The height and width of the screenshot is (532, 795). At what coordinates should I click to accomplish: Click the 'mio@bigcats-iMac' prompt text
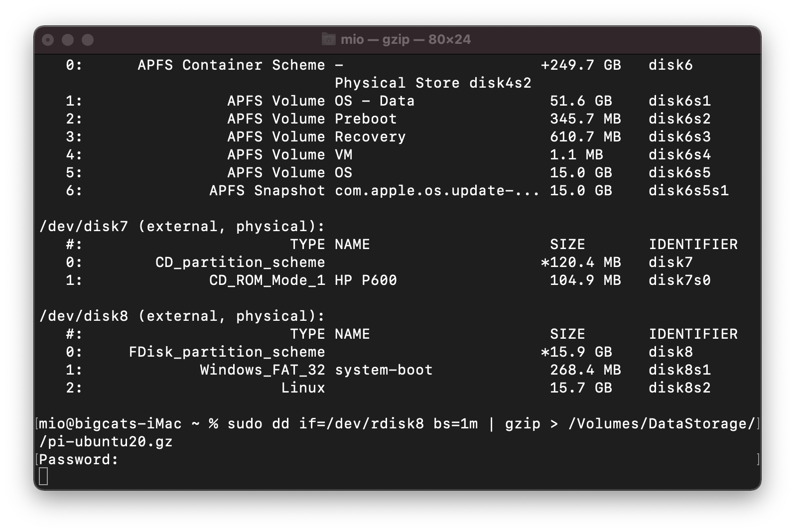coord(110,423)
